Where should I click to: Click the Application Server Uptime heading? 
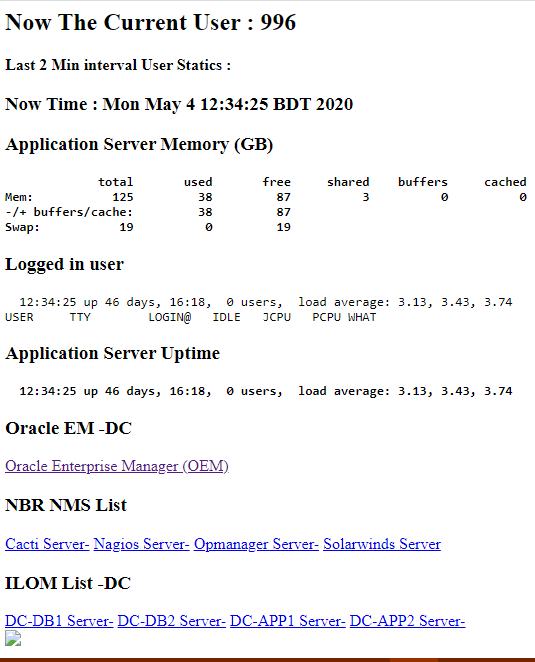(112, 353)
